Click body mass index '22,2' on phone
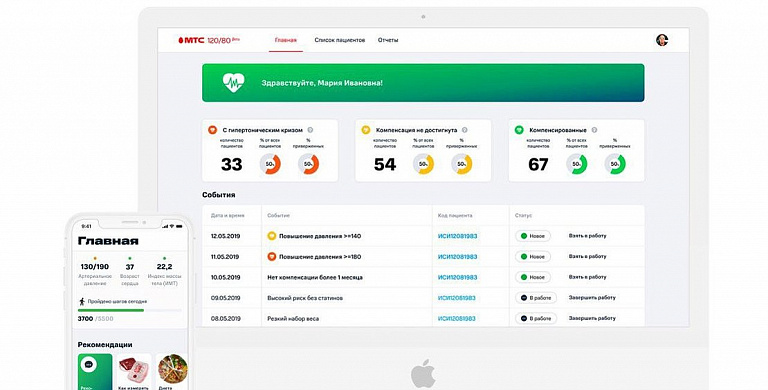The image size is (768, 390). pyautogui.click(x=164, y=267)
